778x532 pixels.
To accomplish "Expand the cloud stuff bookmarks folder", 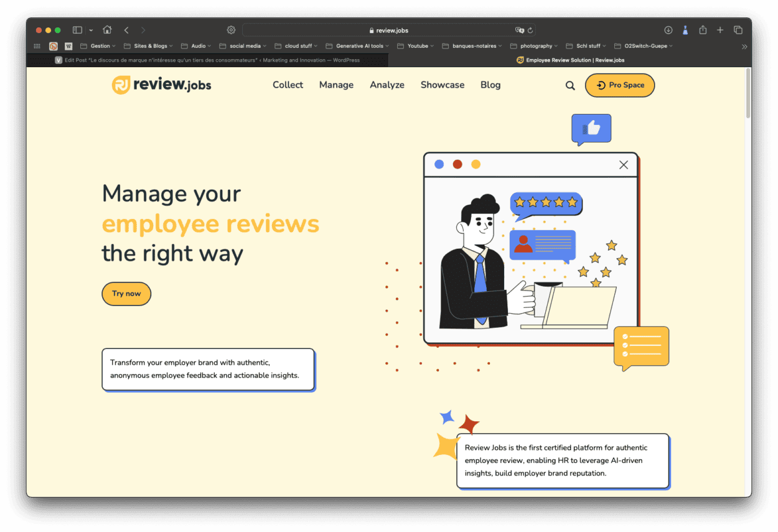I will (296, 46).
